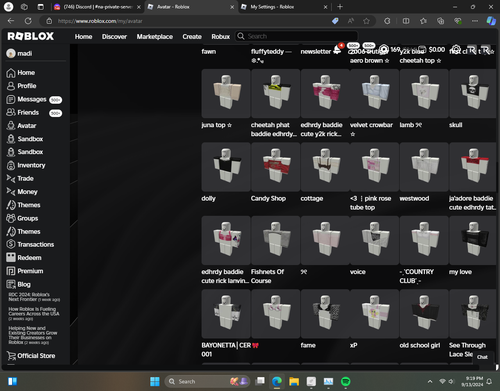Open the Windows Start menu
This screenshot has height=391, width=500.
[155, 381]
